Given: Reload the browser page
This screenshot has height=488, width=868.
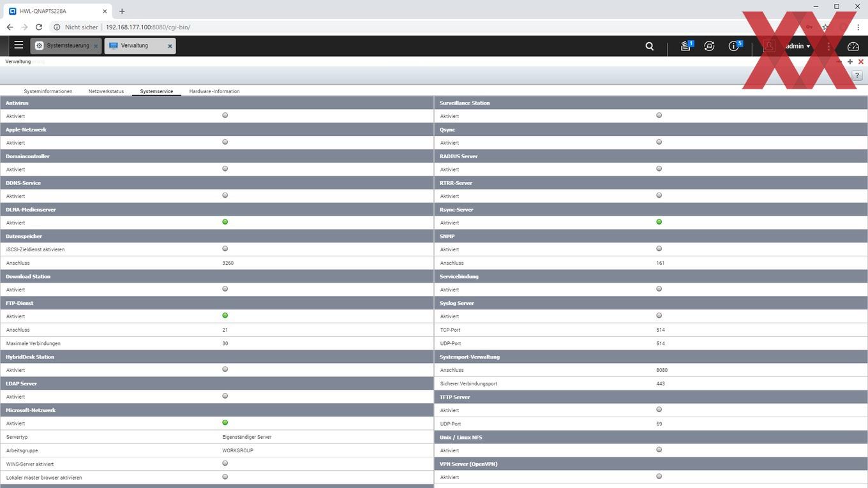Looking at the screenshot, I should [39, 27].
